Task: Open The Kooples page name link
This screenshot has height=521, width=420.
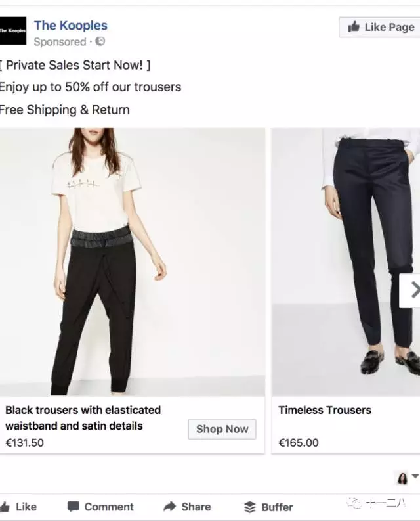Action: (x=70, y=26)
